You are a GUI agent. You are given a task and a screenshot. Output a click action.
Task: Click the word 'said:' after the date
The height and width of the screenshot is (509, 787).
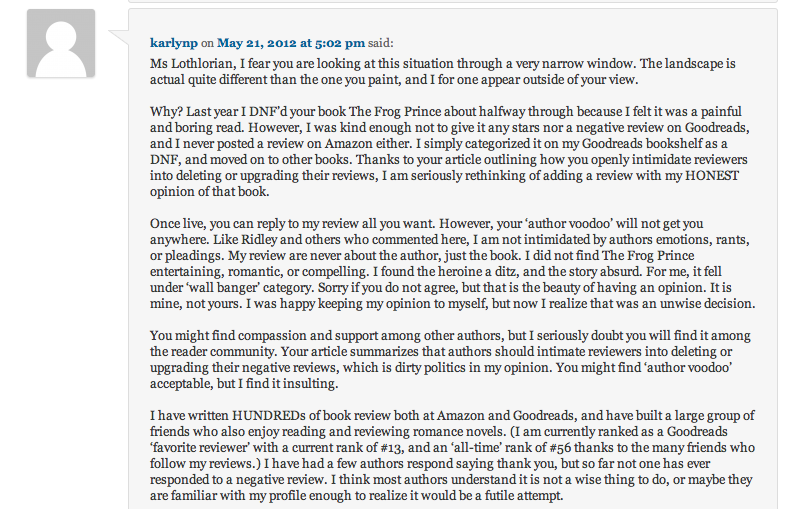(x=380, y=43)
